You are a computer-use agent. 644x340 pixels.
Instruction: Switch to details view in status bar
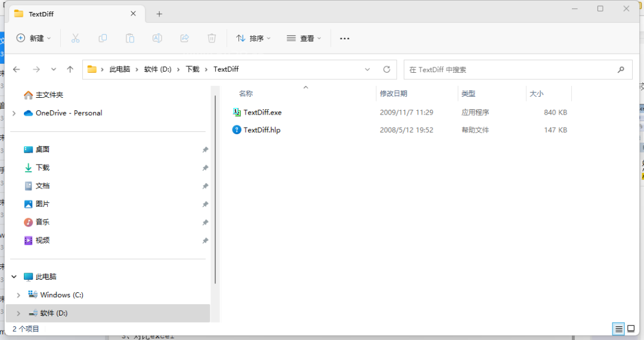coord(618,329)
